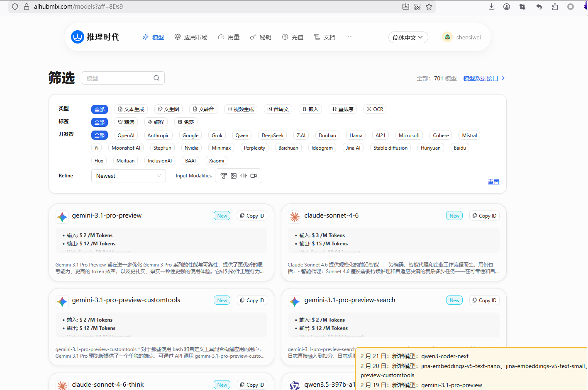The width and height of the screenshot is (588, 390).
Task: Bookmark this page with the star icon
Action: (x=429, y=7)
